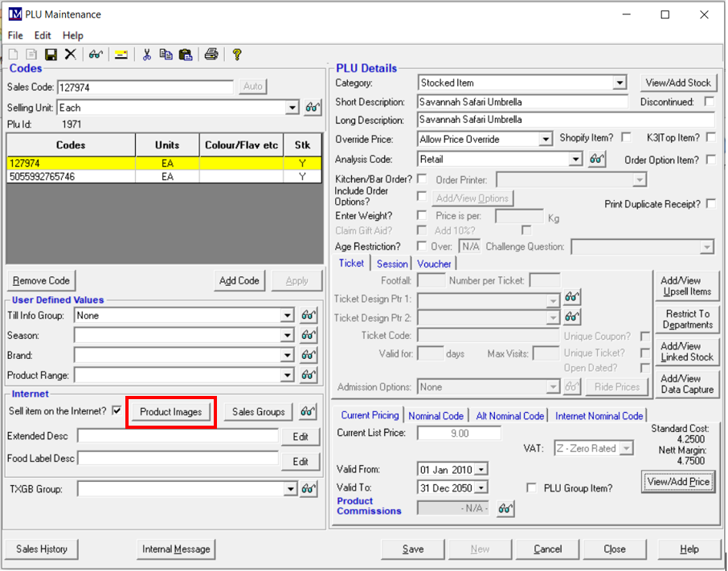728x571 pixels.
Task: Open lookup glasses beside Analysis Code
Action: pyautogui.click(x=596, y=160)
